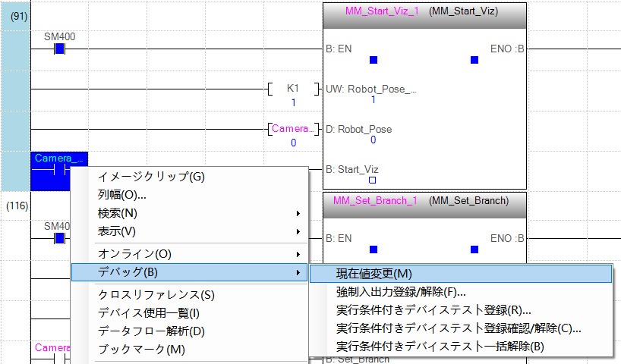Click the ENO blue indicator in MM_Start_Viz_1
621x364 pixels.
click(474, 60)
